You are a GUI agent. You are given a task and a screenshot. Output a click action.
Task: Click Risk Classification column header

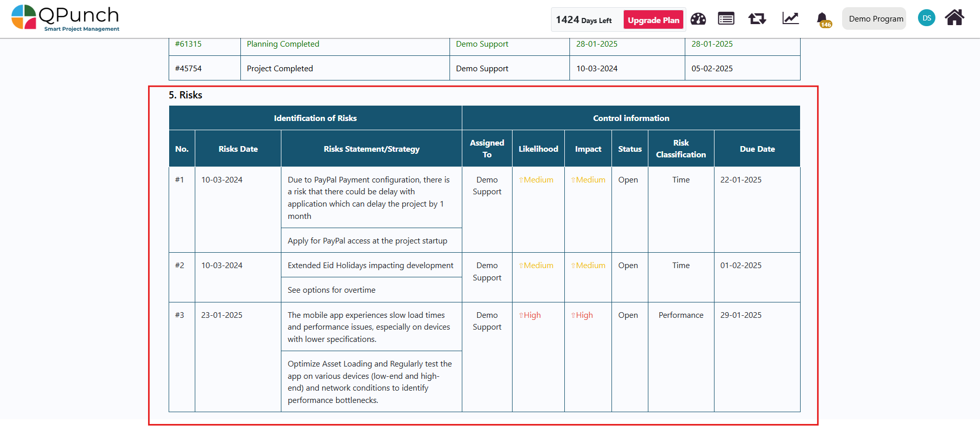pyautogui.click(x=681, y=149)
